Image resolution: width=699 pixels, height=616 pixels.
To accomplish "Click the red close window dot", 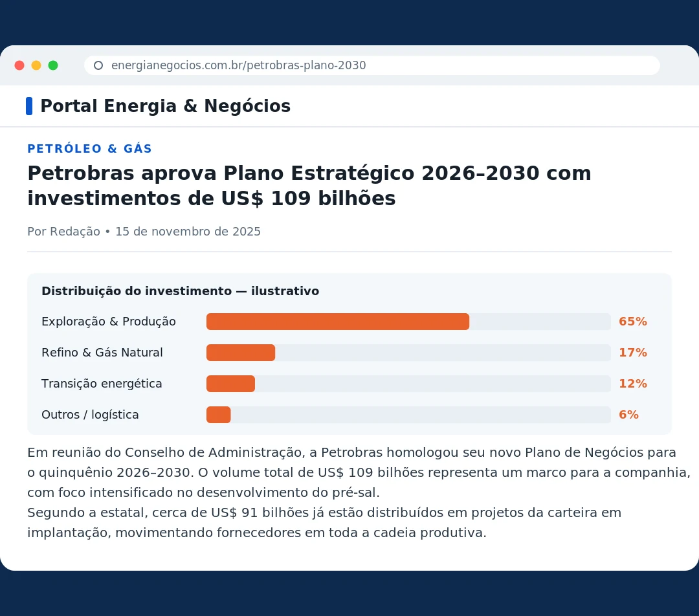I will tap(19, 65).
